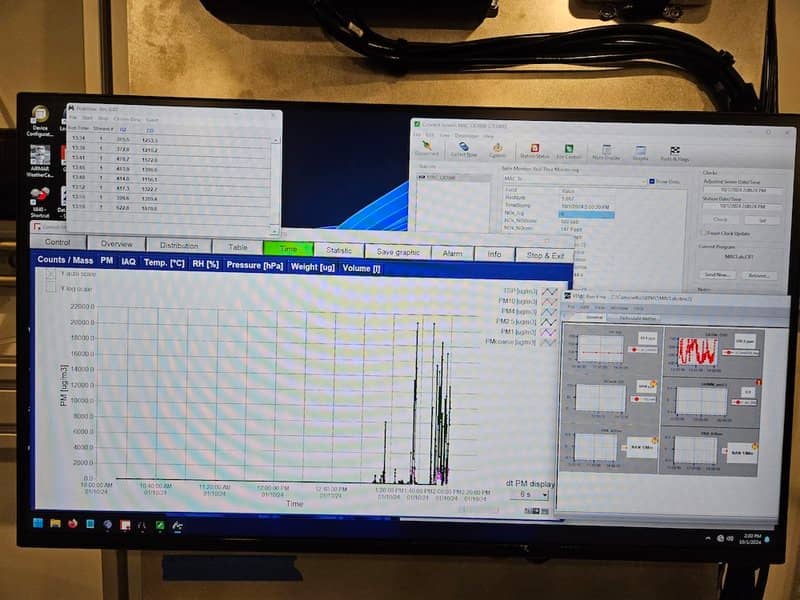Toggle the Freeze Clock Update checkbox
This screenshot has width=800, height=600.
(704, 232)
